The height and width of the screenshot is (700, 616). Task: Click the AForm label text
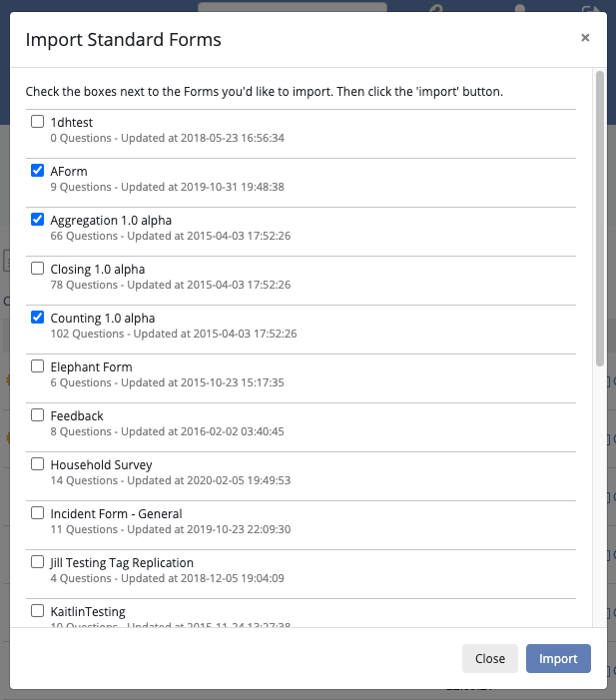(69, 172)
